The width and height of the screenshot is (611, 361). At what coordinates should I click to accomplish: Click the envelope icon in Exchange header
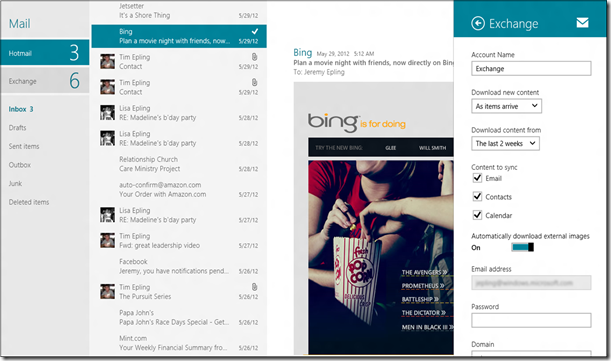(582, 23)
